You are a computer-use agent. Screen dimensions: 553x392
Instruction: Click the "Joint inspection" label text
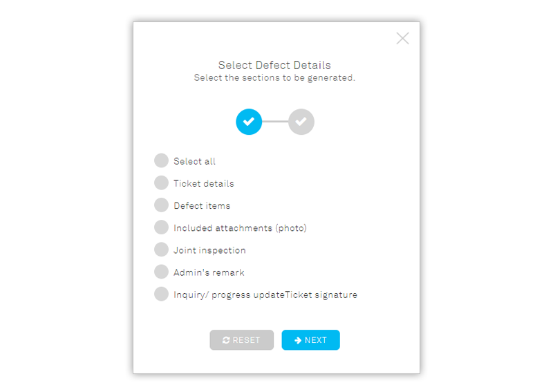[209, 250]
